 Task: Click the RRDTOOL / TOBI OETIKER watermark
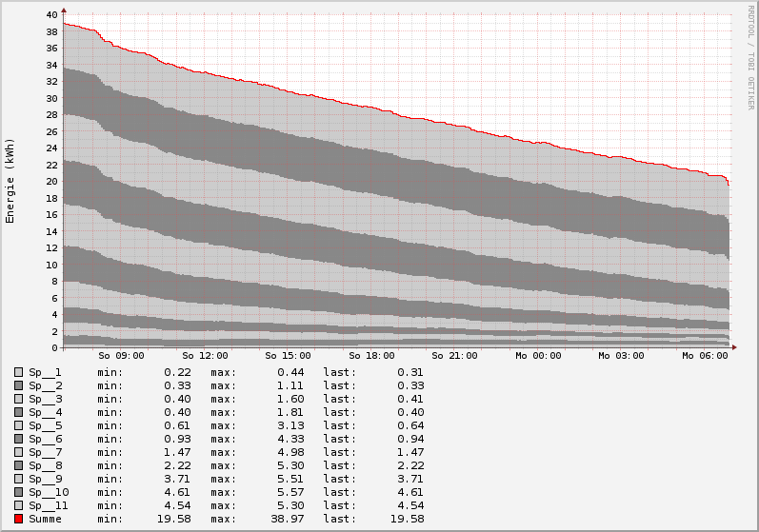pyautogui.click(x=750, y=57)
